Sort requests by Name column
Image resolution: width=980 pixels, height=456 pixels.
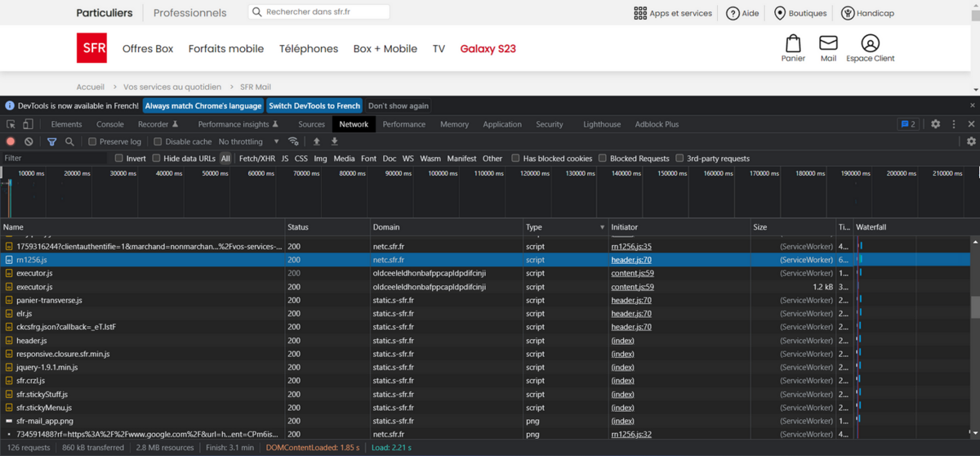click(142, 227)
